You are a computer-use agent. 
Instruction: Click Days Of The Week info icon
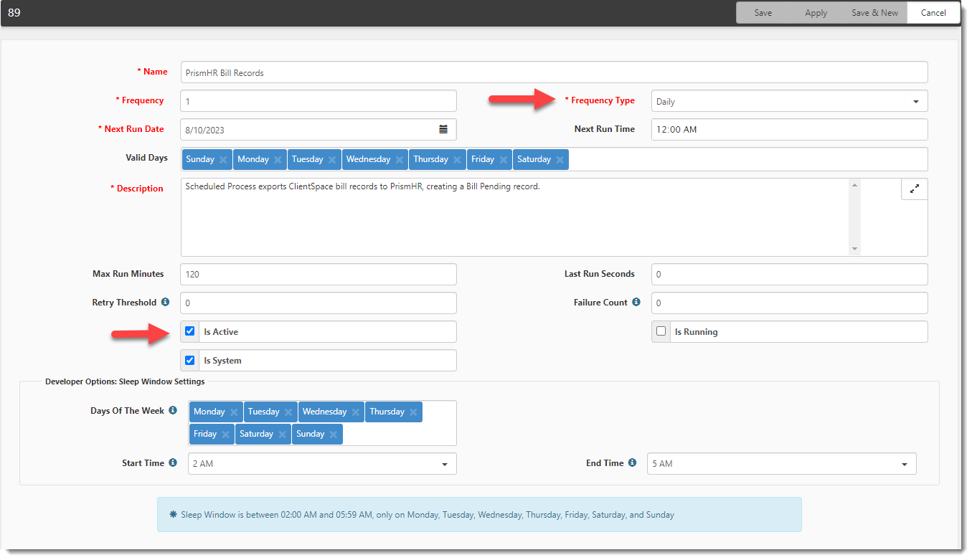(x=173, y=411)
